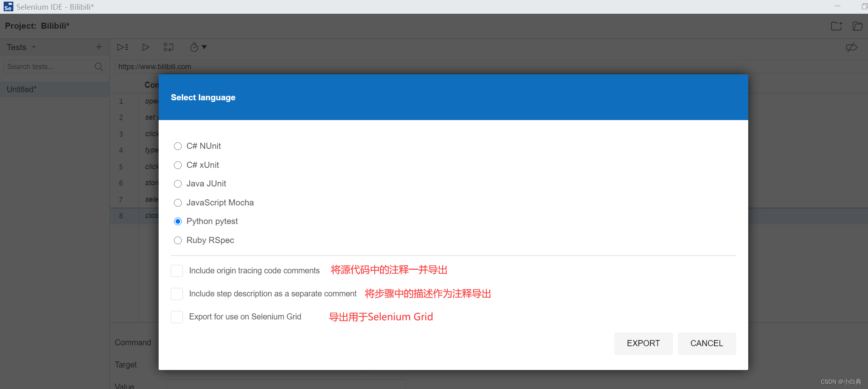Click the test execution speed stopwatch
Screen dimensions: 868x389
tap(195, 47)
